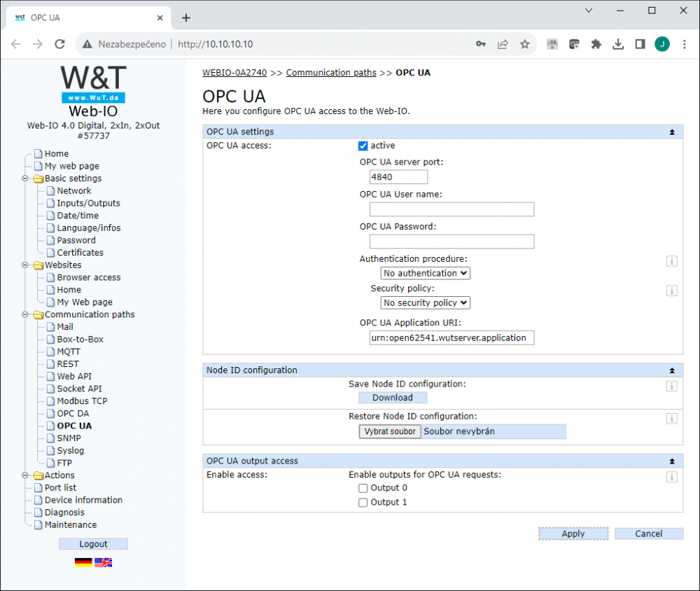
Task: Open Security policy dropdown
Action: (x=425, y=303)
